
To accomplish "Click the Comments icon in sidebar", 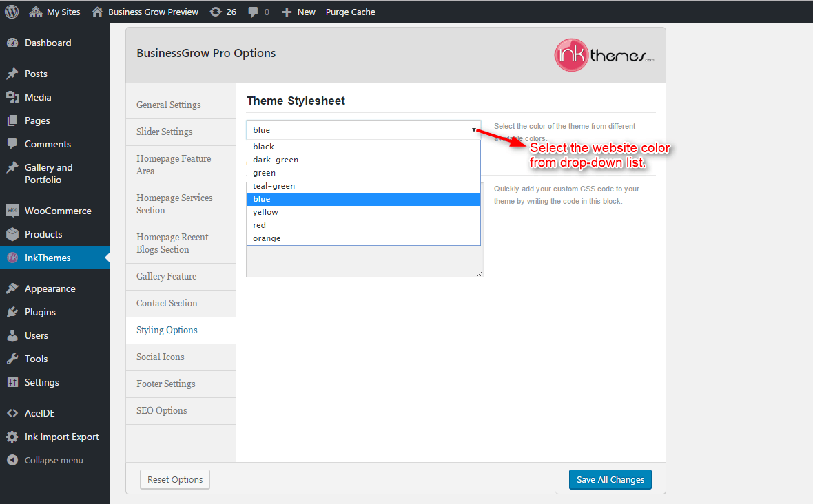I will [x=12, y=144].
